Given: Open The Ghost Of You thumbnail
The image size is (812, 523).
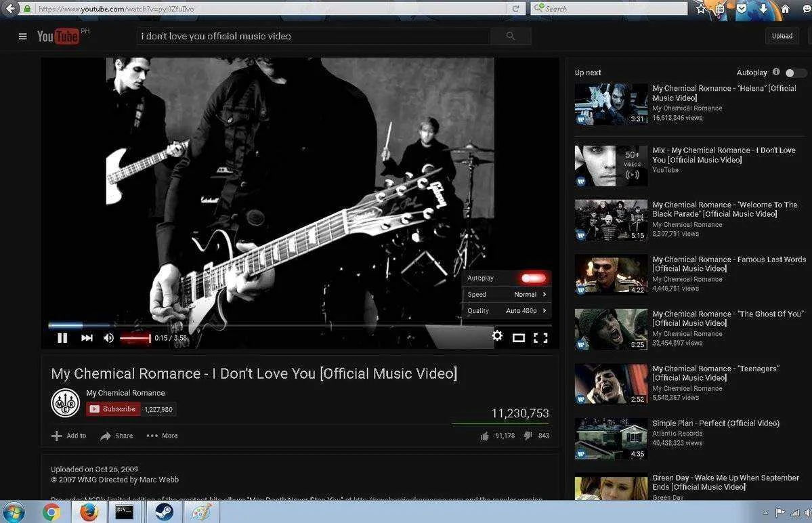Looking at the screenshot, I should [x=611, y=329].
